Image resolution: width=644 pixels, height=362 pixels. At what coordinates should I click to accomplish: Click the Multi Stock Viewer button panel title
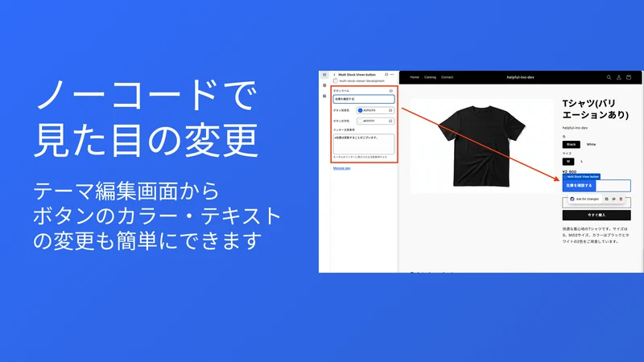(x=357, y=75)
